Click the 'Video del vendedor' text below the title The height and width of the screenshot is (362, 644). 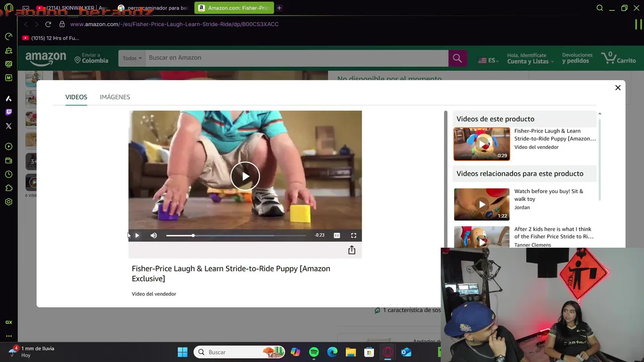(x=154, y=294)
